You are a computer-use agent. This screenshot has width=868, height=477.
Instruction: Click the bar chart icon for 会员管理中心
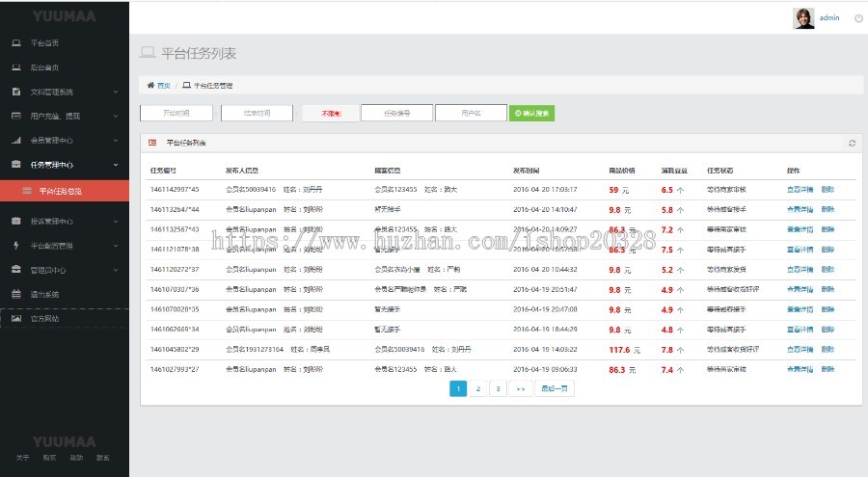(16, 140)
